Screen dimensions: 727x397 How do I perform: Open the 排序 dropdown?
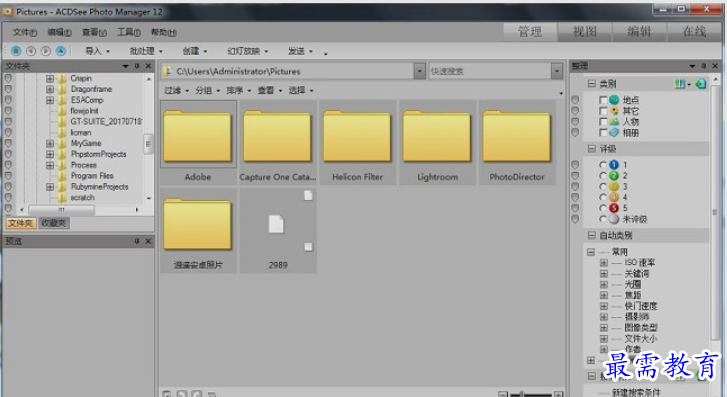click(x=238, y=90)
